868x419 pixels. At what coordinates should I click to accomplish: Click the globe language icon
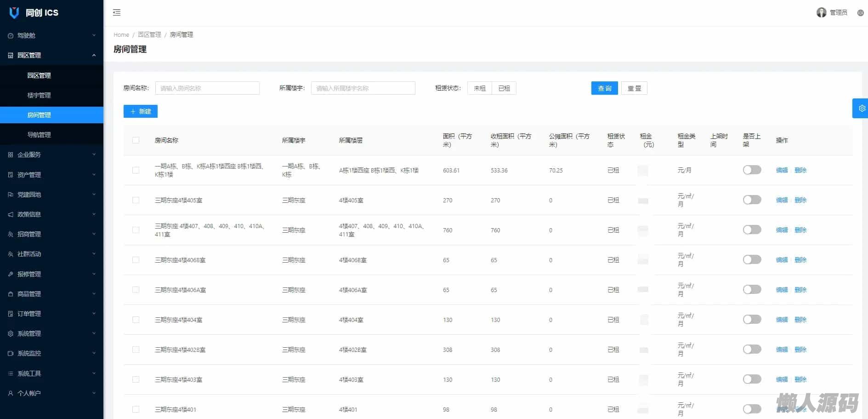(860, 13)
